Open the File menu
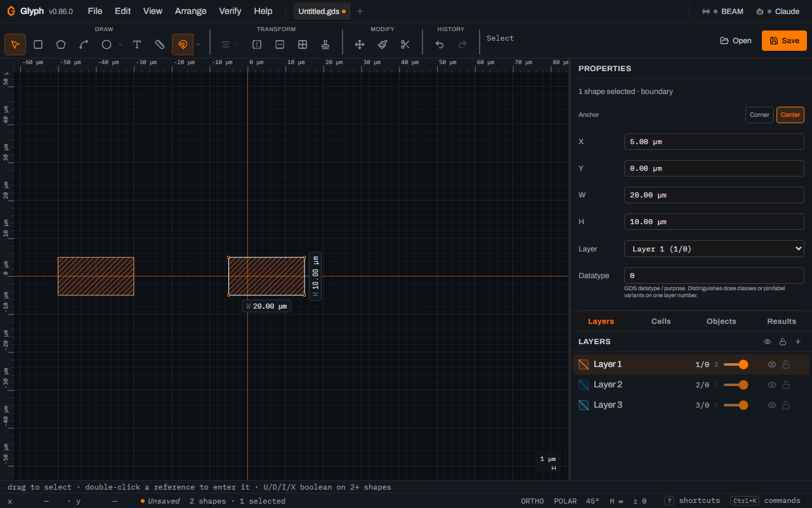Image resolution: width=812 pixels, height=508 pixels. tap(95, 11)
